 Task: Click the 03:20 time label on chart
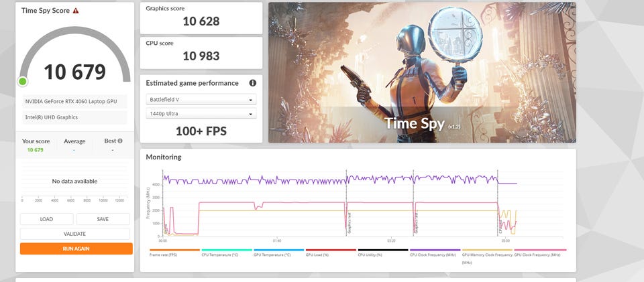click(x=391, y=240)
